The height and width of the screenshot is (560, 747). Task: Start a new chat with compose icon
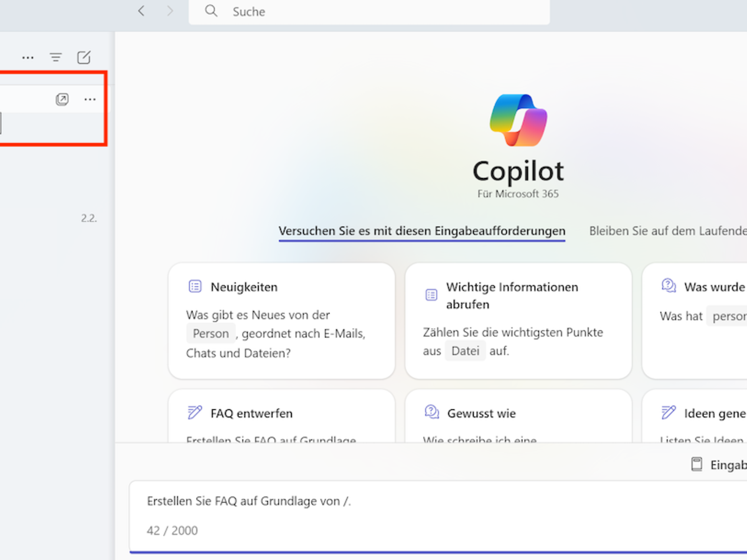click(x=84, y=58)
